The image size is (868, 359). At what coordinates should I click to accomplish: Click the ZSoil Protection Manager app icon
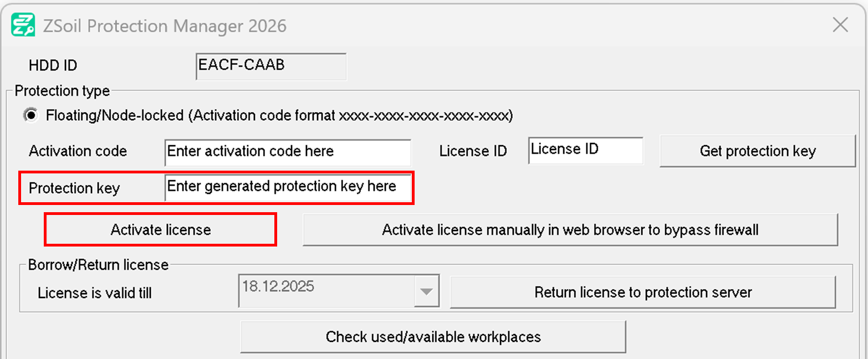click(23, 25)
